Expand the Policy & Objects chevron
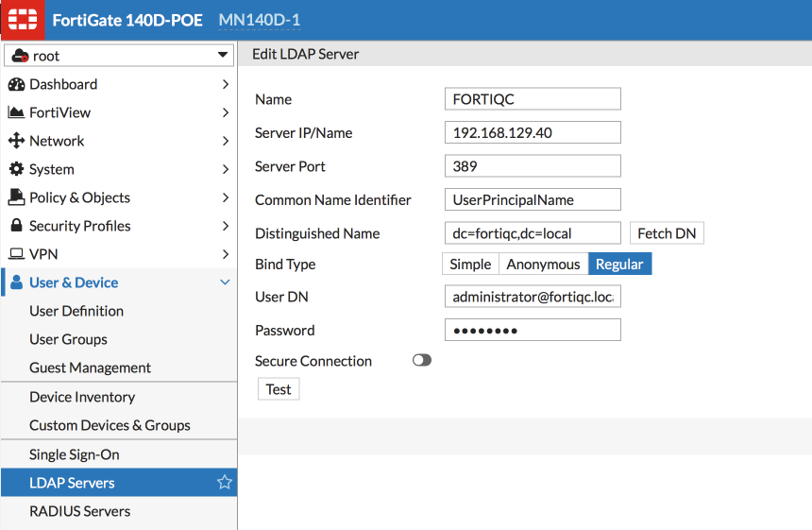This screenshot has height=530, width=812. point(226,197)
